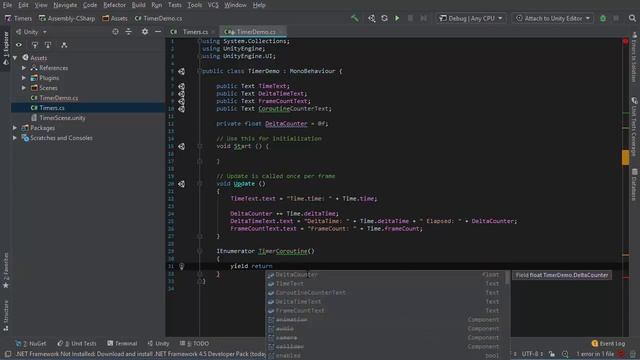Choose DeltaTimeText completion suggestion
This screenshot has height=360, width=640.
(x=385, y=302)
